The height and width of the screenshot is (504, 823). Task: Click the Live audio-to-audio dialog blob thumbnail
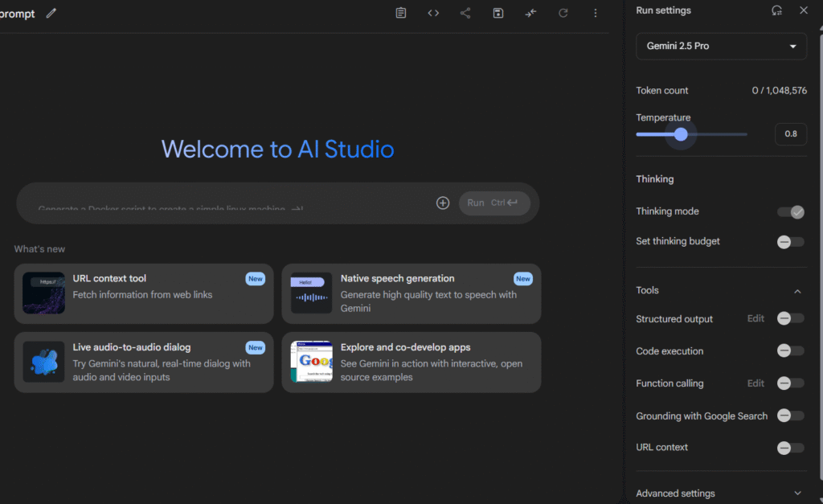click(x=43, y=362)
